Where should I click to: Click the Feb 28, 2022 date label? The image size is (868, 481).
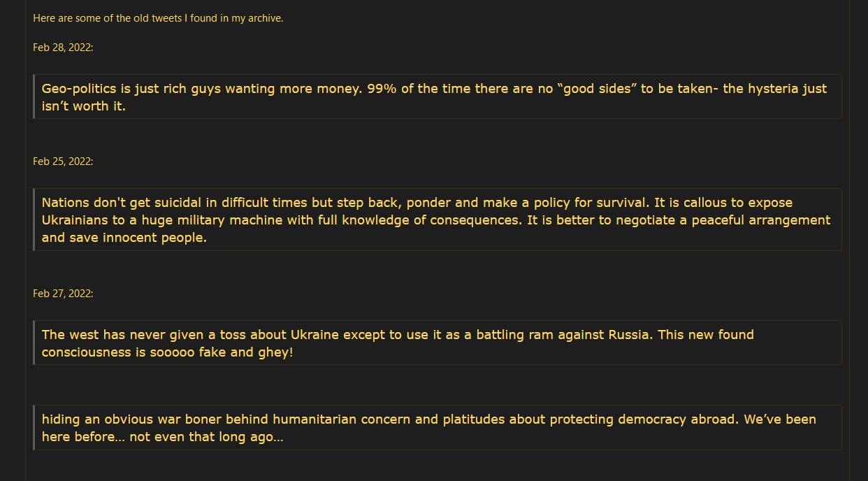click(63, 47)
